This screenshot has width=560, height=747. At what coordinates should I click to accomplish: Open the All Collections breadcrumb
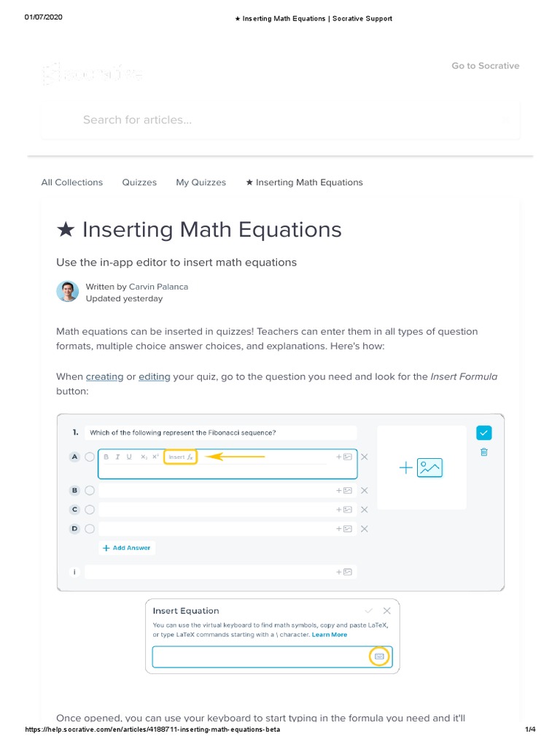tap(72, 182)
